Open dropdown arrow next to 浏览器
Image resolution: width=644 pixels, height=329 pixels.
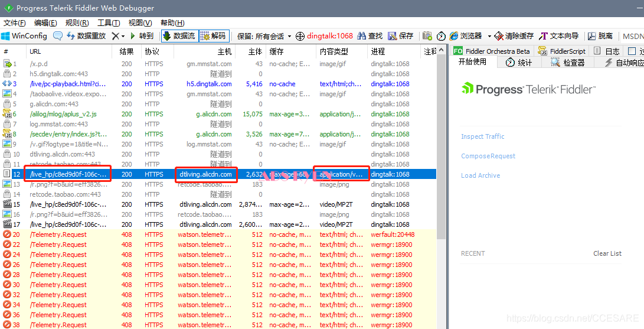pos(489,36)
